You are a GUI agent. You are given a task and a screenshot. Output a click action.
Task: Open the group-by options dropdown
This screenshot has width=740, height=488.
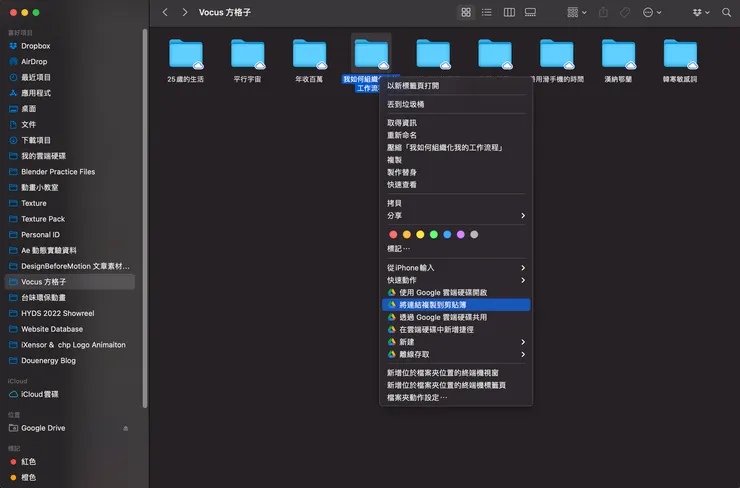tap(577, 12)
